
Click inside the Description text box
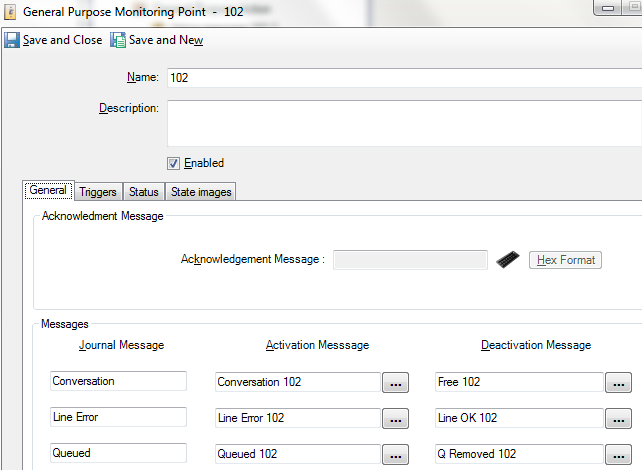click(400, 123)
